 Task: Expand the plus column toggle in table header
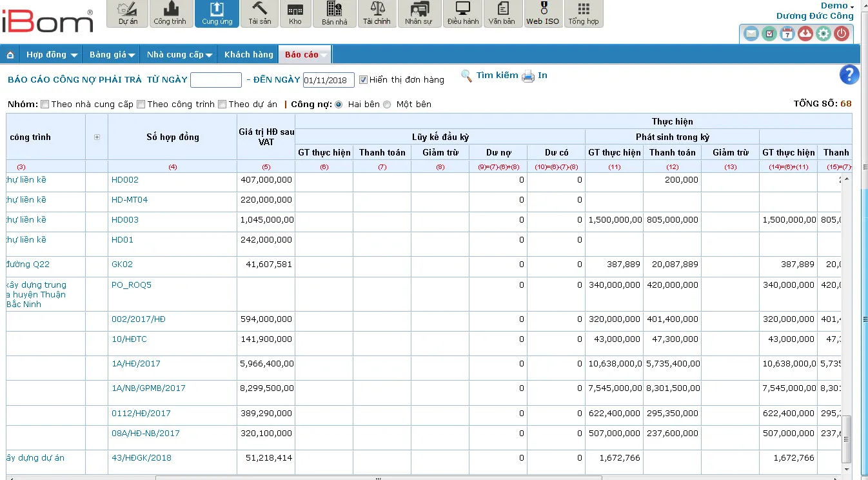pyautogui.click(x=97, y=137)
